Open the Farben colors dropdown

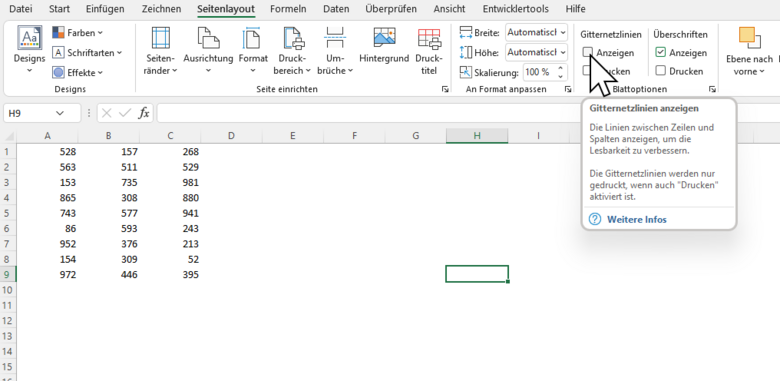(x=78, y=33)
